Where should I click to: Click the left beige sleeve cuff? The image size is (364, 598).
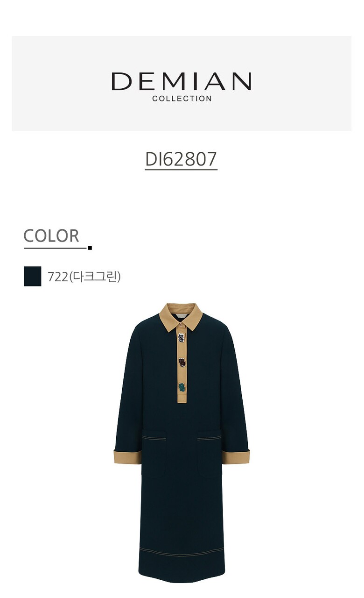[127, 456]
